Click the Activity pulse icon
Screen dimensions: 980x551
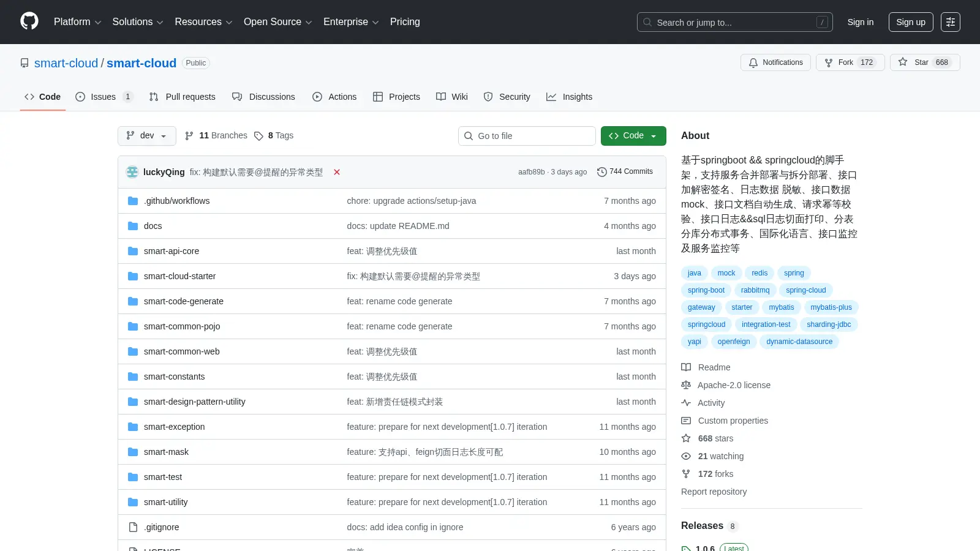click(686, 403)
